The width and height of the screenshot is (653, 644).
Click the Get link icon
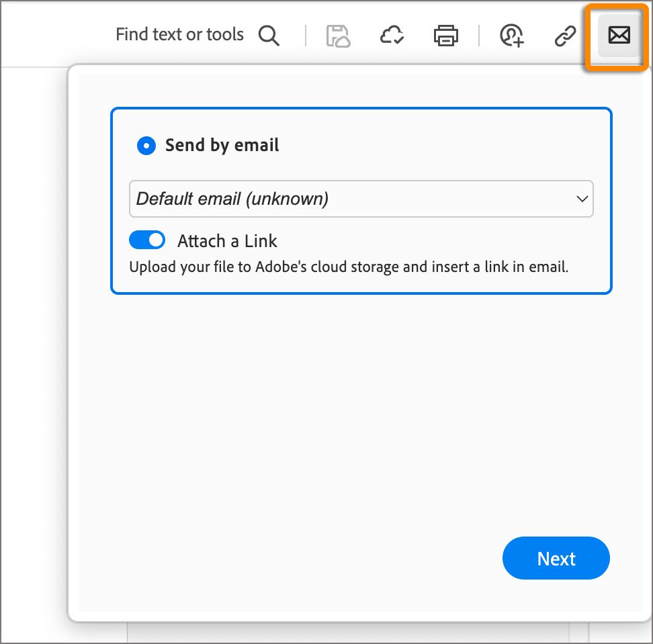point(564,35)
